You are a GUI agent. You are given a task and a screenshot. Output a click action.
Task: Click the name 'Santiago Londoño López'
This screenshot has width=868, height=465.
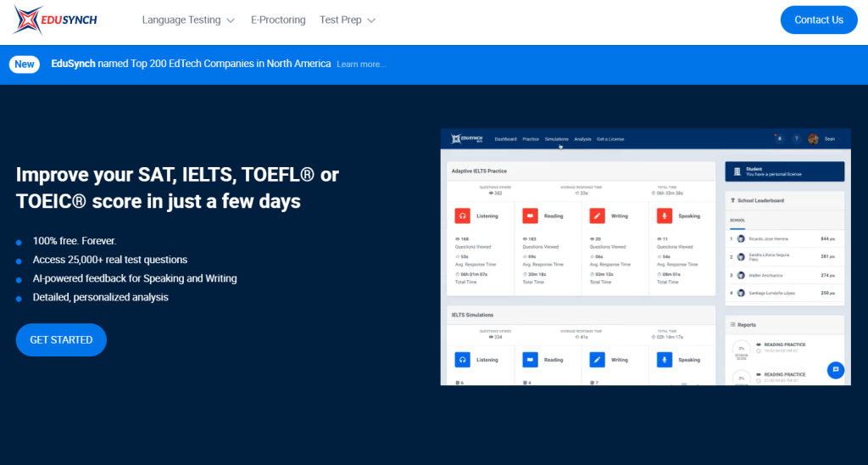pos(771,293)
